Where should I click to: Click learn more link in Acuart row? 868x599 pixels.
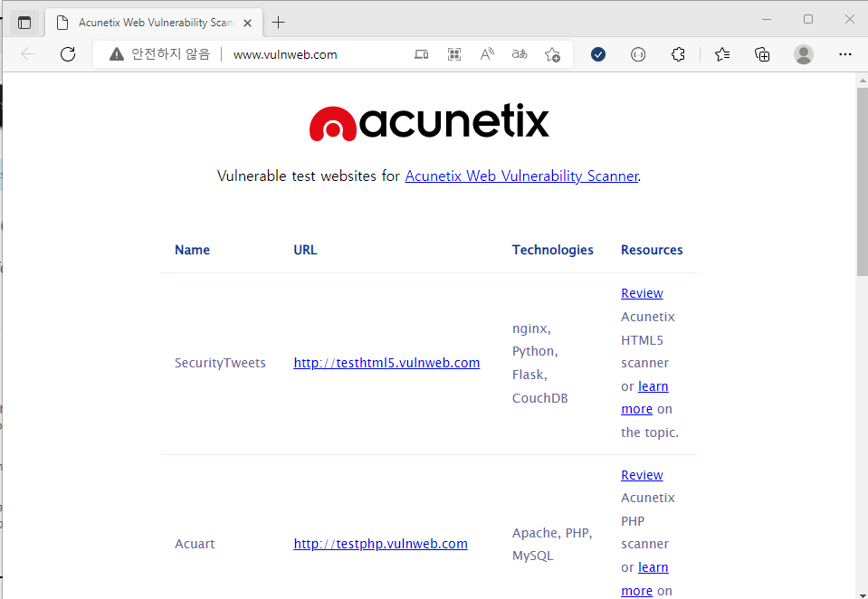[653, 567]
